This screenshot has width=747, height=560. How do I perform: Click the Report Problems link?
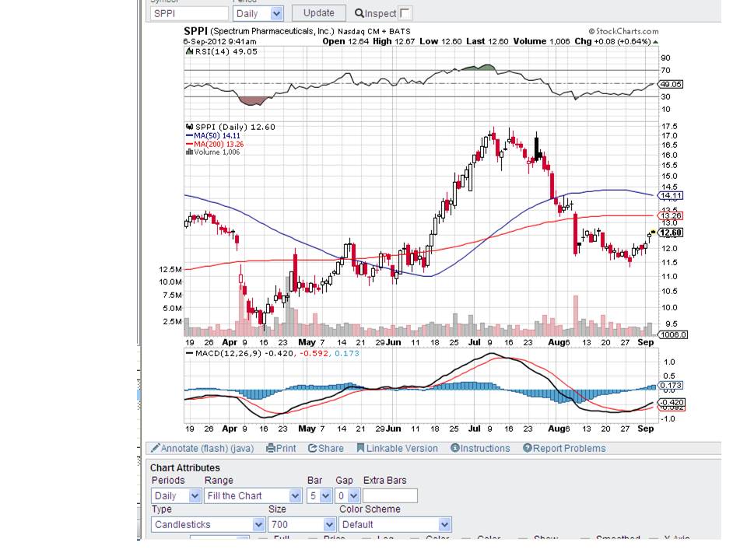click(x=569, y=449)
